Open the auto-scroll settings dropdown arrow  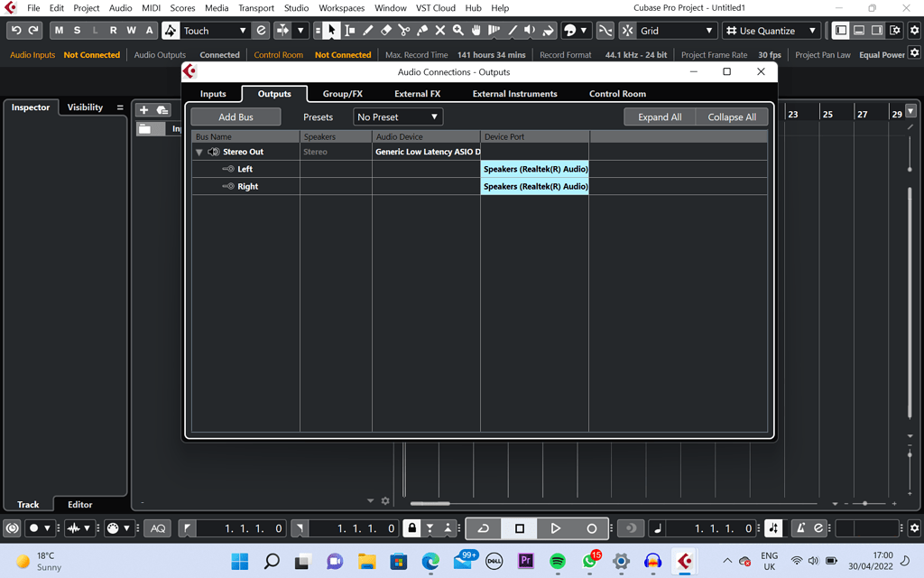(300, 31)
